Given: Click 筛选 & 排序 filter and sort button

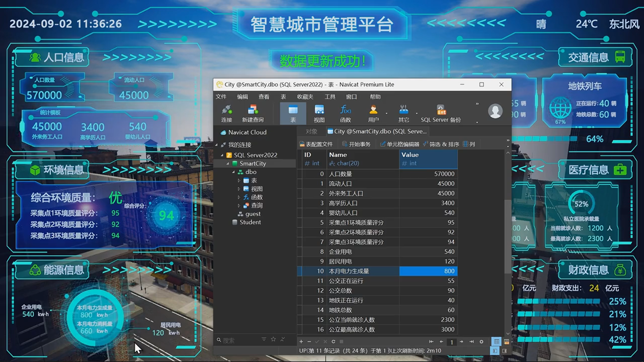Looking at the screenshot, I should [441, 144].
